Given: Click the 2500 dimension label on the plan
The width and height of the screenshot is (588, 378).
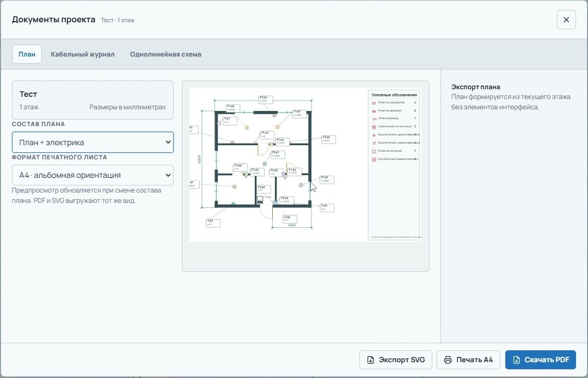Looking at the screenshot, I should pyautogui.click(x=292, y=225).
